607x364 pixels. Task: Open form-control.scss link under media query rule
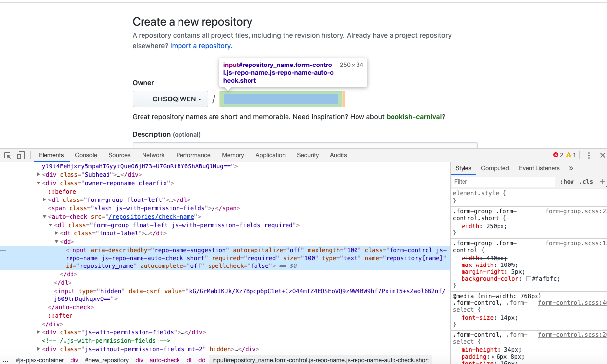point(572,303)
